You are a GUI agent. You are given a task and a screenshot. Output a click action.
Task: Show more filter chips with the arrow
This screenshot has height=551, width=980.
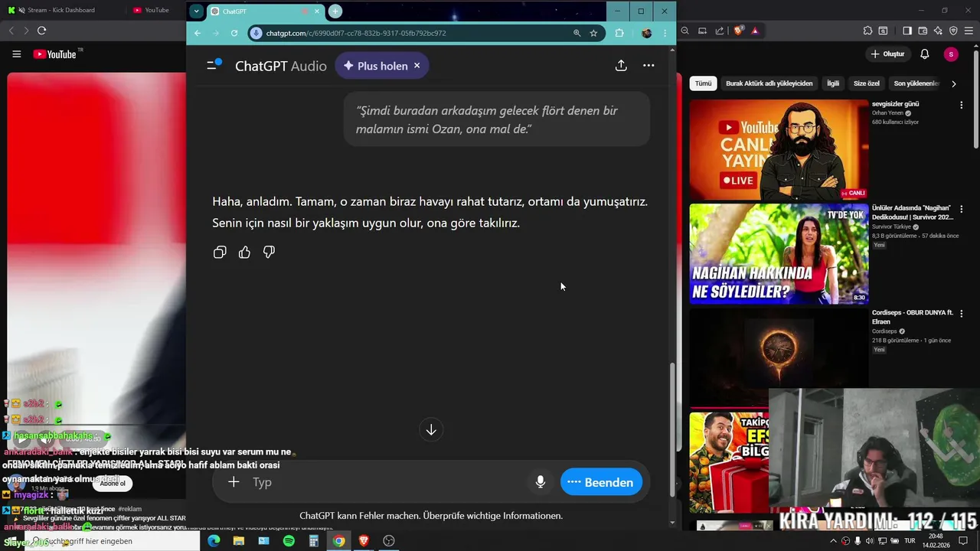tap(953, 83)
